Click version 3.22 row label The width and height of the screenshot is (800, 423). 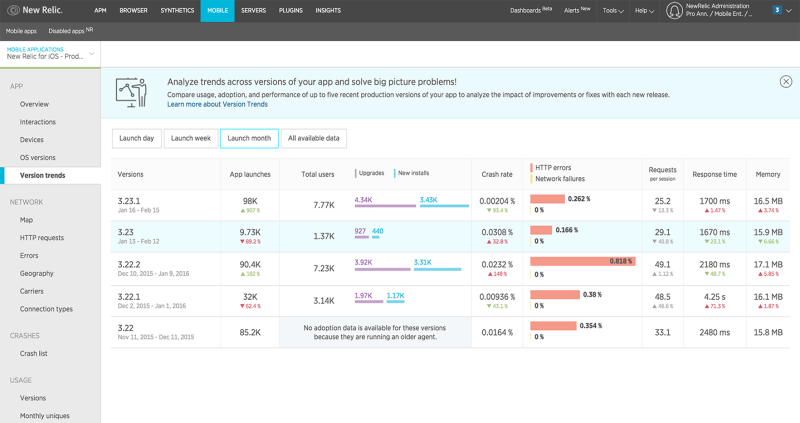coord(126,328)
